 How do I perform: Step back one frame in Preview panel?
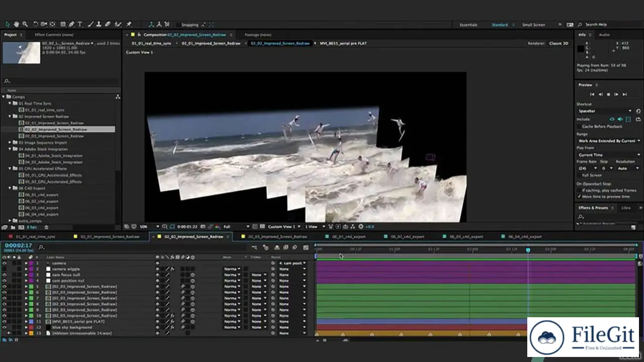click(x=600, y=94)
